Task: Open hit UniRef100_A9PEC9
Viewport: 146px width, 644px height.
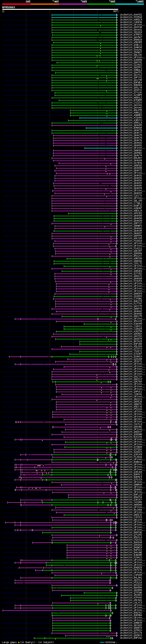Action: [131, 20]
